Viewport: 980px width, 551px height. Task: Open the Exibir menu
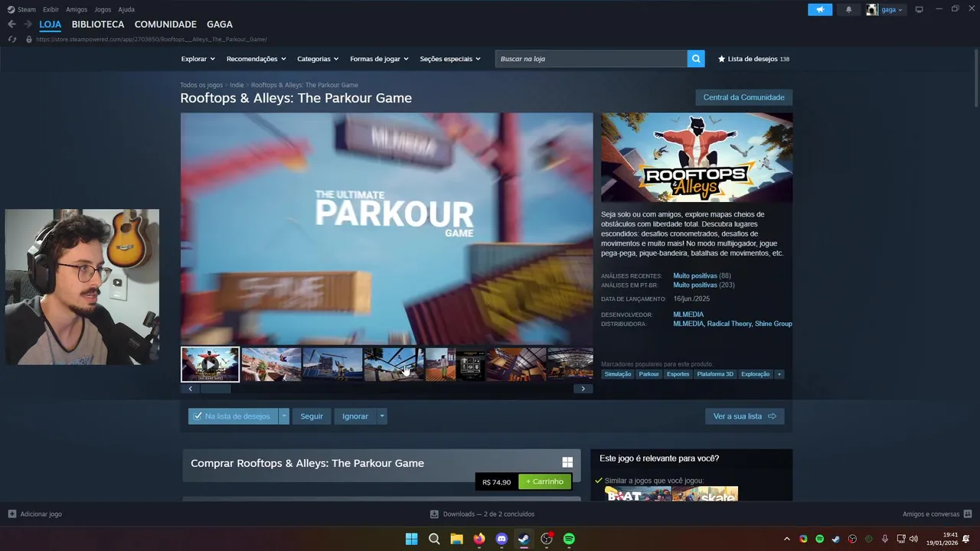pos(51,9)
